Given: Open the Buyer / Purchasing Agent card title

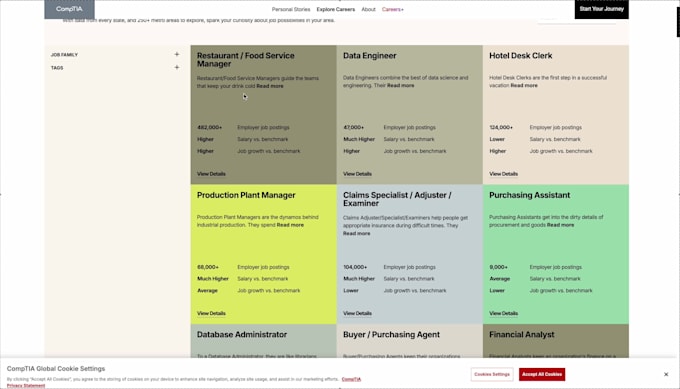Looking at the screenshot, I should [x=391, y=335].
